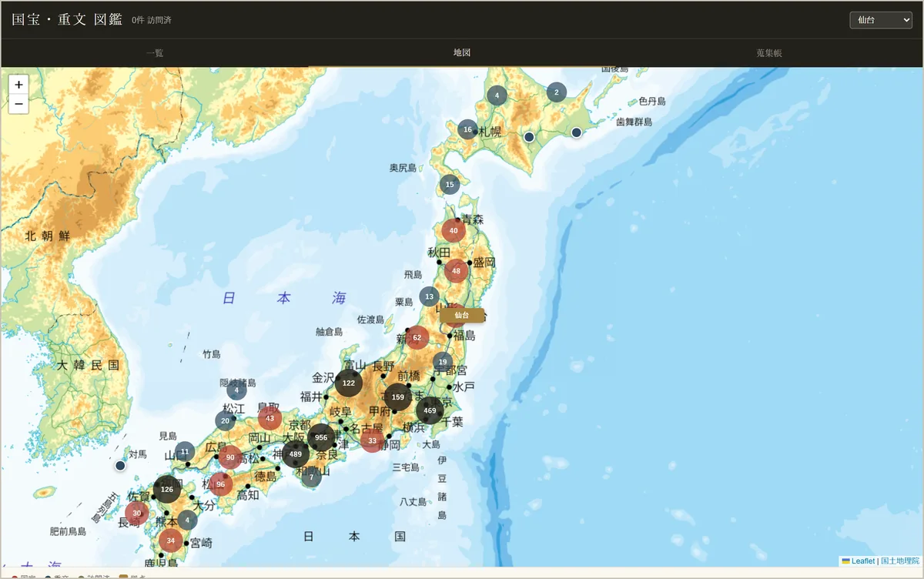Image resolution: width=924 pixels, height=579 pixels.
Task: Expand the 16 cluster near 札幌
Action: click(x=467, y=129)
